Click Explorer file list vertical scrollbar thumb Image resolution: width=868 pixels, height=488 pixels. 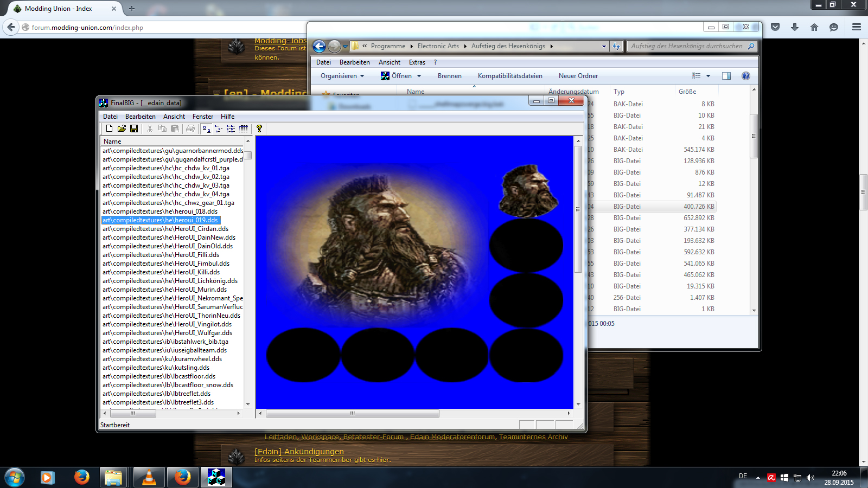click(x=754, y=136)
